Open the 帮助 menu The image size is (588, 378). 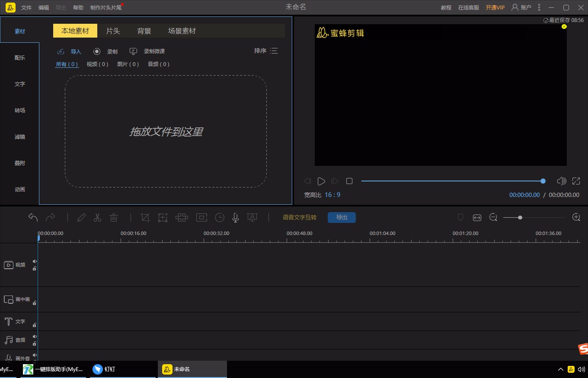coord(78,8)
